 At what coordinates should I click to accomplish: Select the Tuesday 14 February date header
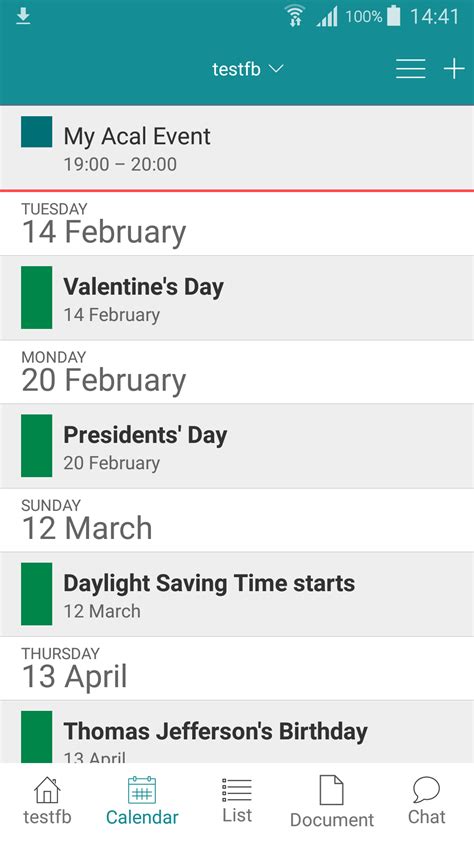click(237, 223)
